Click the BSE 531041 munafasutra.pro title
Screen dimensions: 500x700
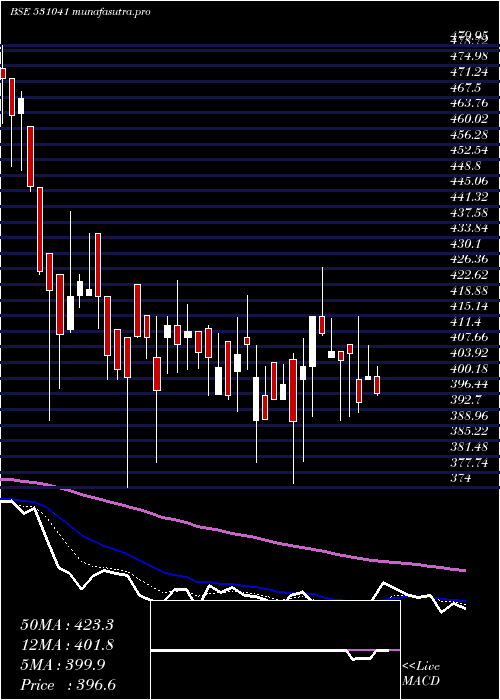click(x=80, y=12)
